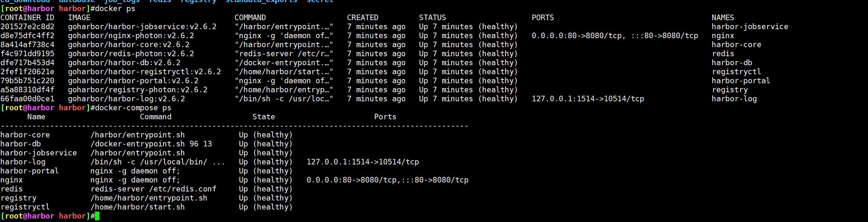Click the COMMAND column header
This screenshot has height=222, width=868.
250,18
